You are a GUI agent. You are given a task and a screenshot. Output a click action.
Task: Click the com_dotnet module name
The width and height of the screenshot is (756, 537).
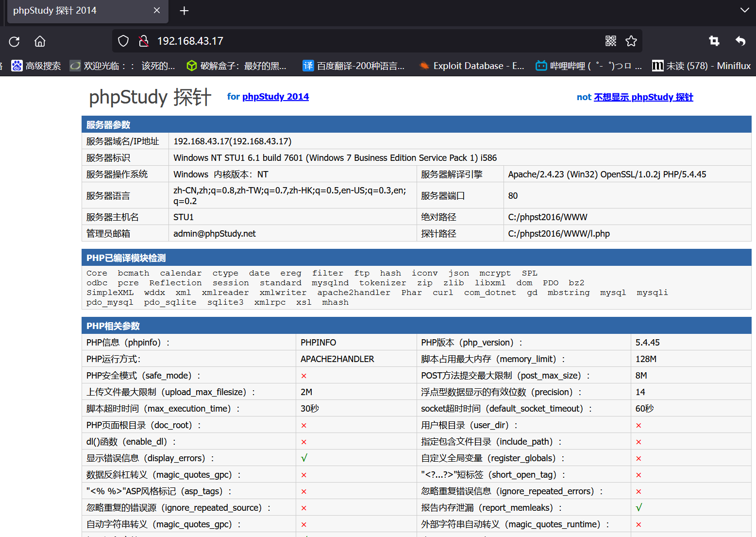pyautogui.click(x=490, y=293)
